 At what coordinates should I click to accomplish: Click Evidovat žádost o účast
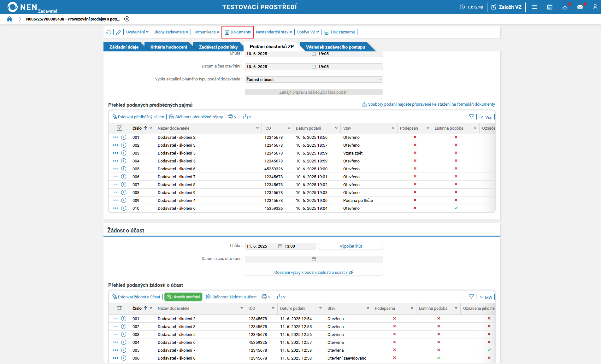click(136, 297)
